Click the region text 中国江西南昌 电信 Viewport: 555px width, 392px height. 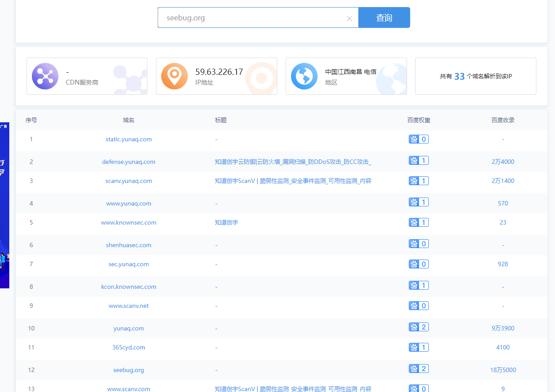(351, 72)
